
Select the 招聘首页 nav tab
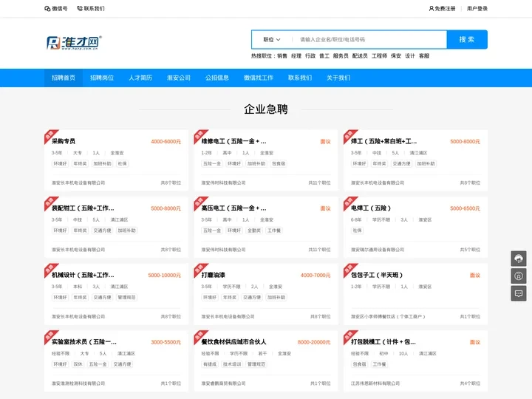pos(64,78)
